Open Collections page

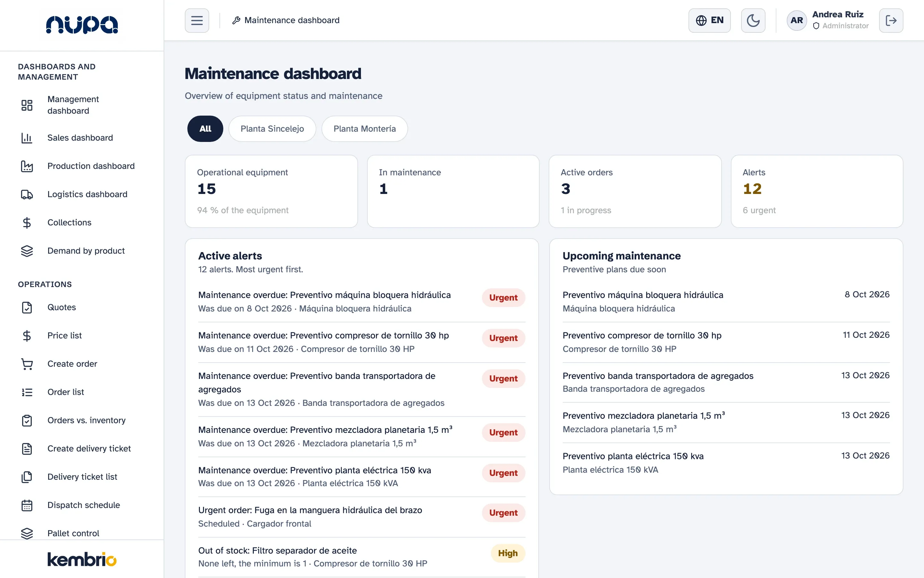70,223
